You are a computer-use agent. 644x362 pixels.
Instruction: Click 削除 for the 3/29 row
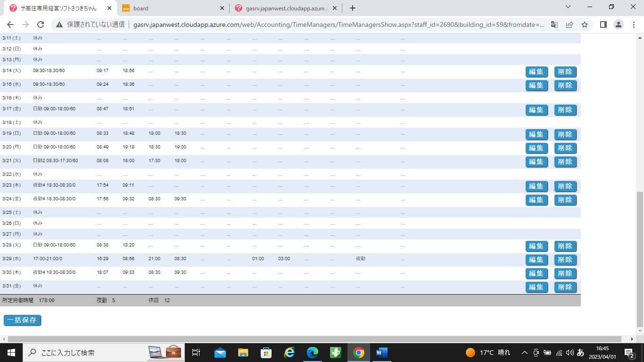tap(565, 260)
